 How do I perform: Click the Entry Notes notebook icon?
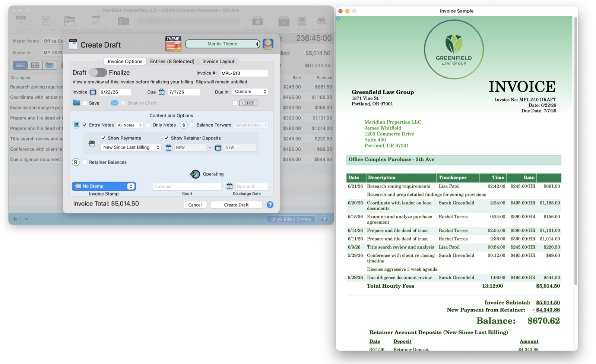(76, 125)
